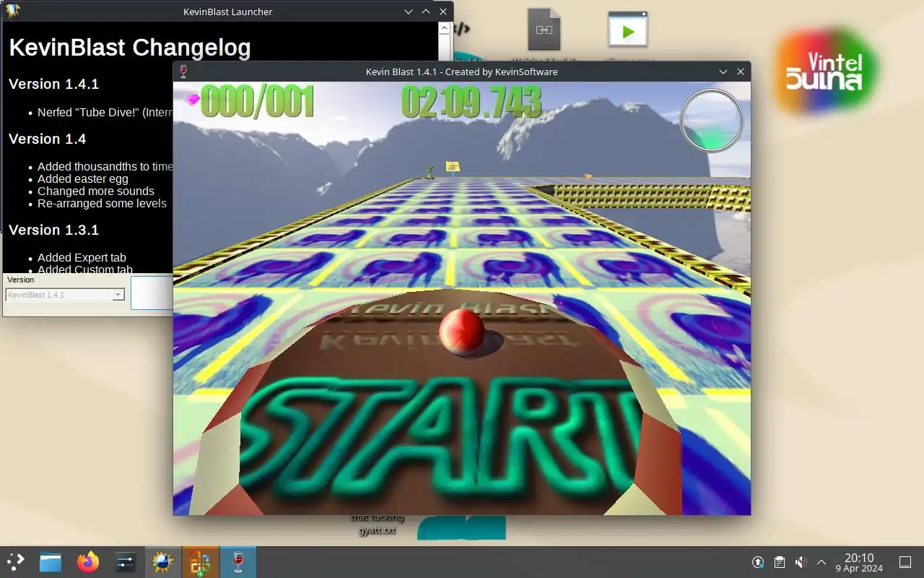
Task: Launch Firefox from the taskbar
Action: pos(88,562)
